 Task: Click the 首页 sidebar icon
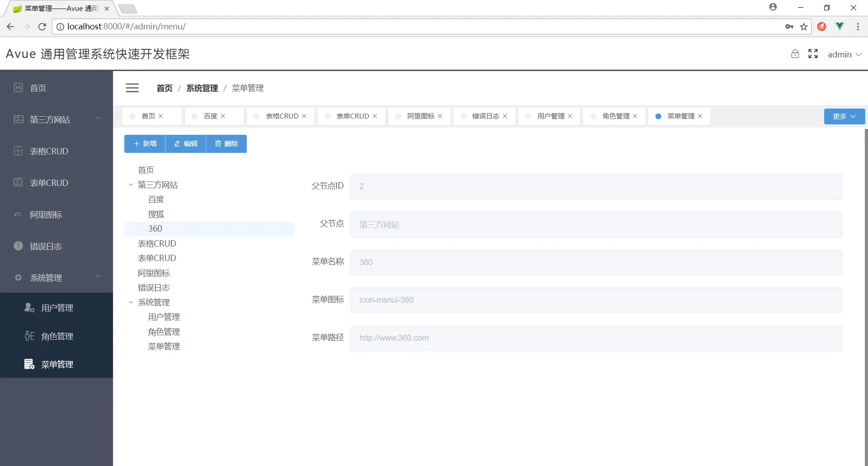point(18,88)
